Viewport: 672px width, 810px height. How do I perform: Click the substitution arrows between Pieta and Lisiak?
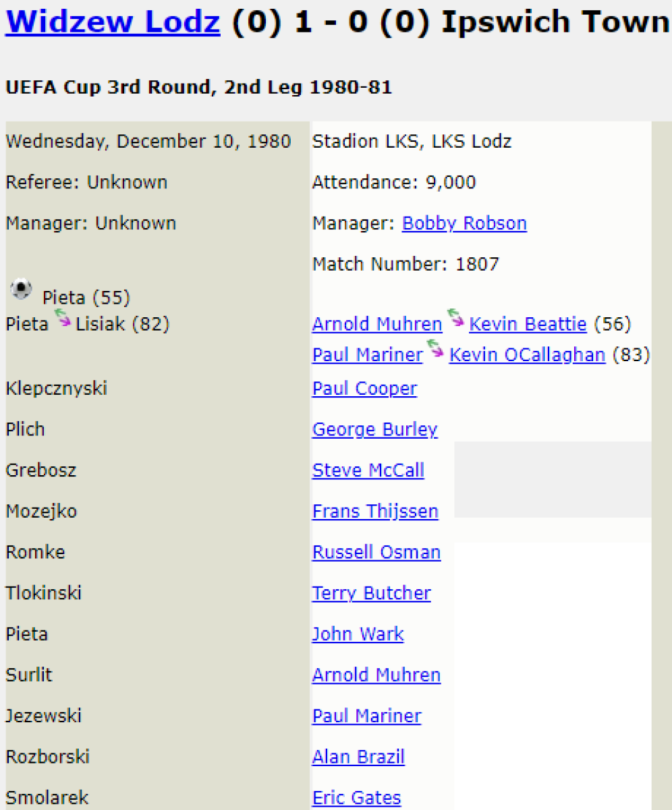63,319
